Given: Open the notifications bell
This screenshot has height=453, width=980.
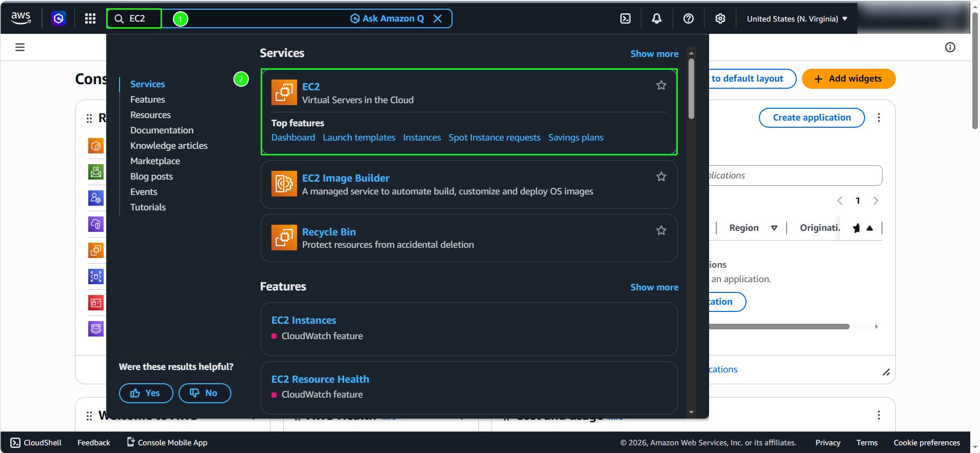Looking at the screenshot, I should [x=657, y=18].
